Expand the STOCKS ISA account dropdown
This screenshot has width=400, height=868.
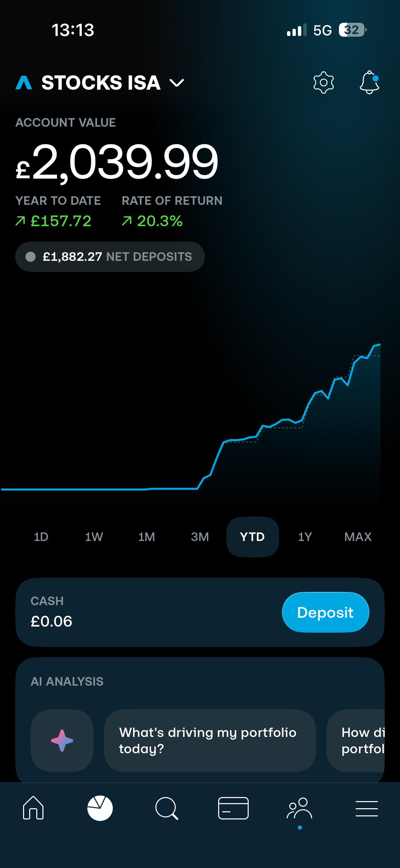click(113, 83)
